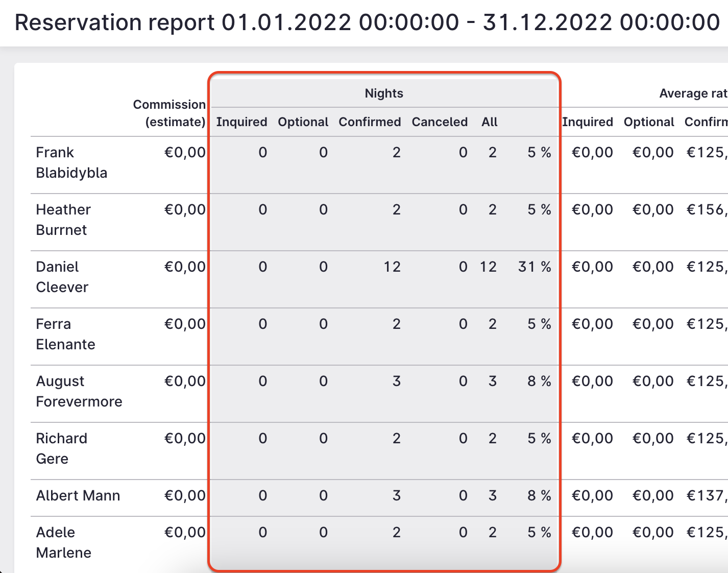Screen dimensions: 728x573
Task: Select Richard Gere's 5 % value
Action: (x=539, y=438)
